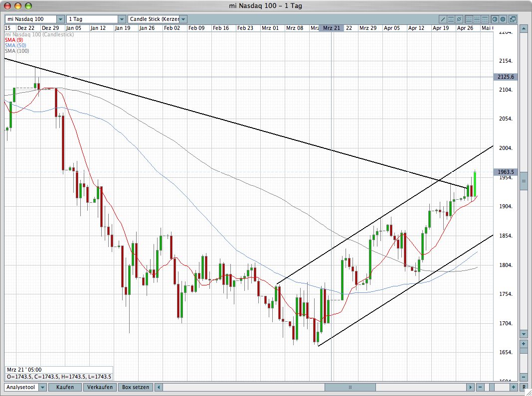Image resolution: width=532 pixels, height=396 pixels.
Task: Select the trend line drawing tool
Action: (x=443, y=19)
